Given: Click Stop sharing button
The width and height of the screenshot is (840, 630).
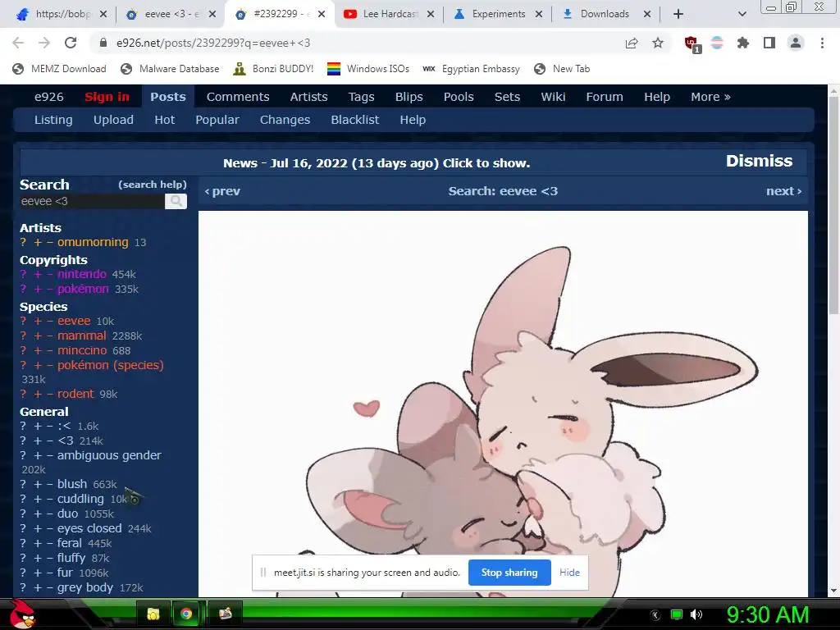Looking at the screenshot, I should click(x=509, y=573).
